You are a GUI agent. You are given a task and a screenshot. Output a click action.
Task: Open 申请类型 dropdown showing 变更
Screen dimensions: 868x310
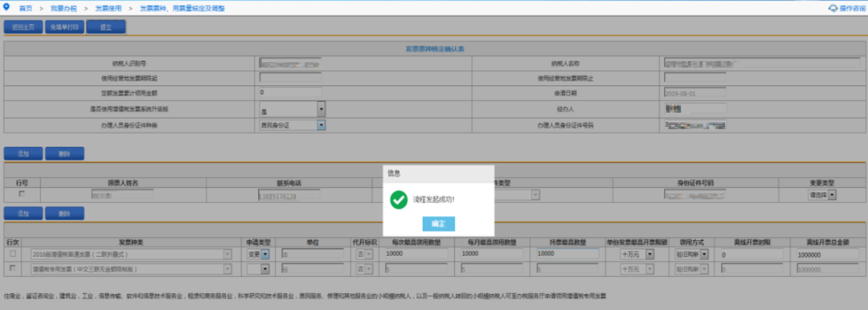[257, 254]
